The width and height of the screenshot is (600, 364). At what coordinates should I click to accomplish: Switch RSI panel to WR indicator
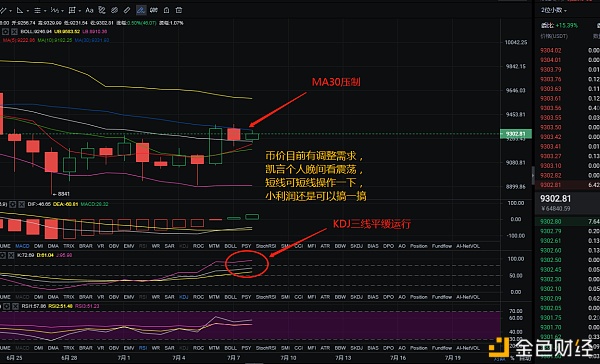coord(156,348)
